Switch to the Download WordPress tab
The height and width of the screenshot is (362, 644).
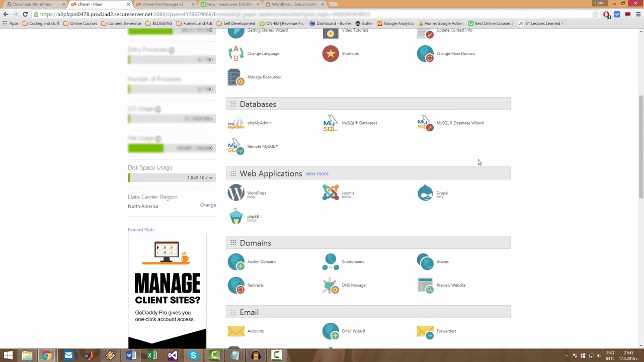pyautogui.click(x=34, y=5)
